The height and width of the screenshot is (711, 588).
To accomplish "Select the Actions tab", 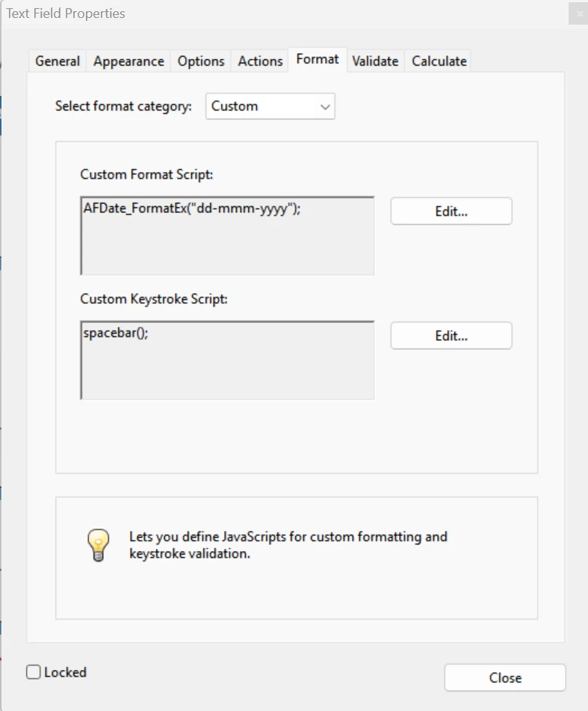I will [260, 61].
